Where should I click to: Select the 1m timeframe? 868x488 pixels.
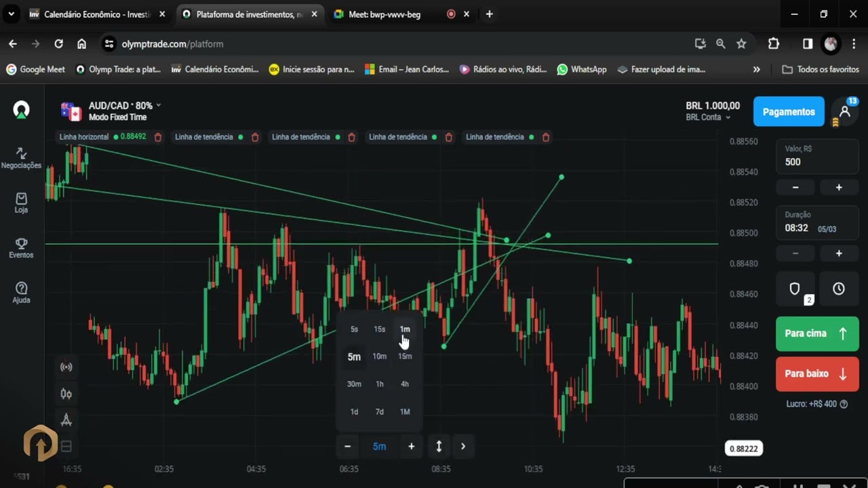tap(405, 329)
